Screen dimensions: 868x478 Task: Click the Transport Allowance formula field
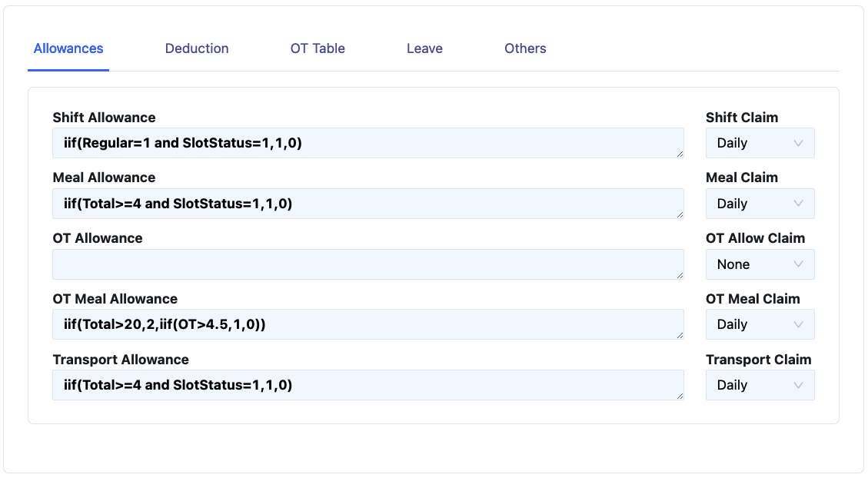click(367, 385)
